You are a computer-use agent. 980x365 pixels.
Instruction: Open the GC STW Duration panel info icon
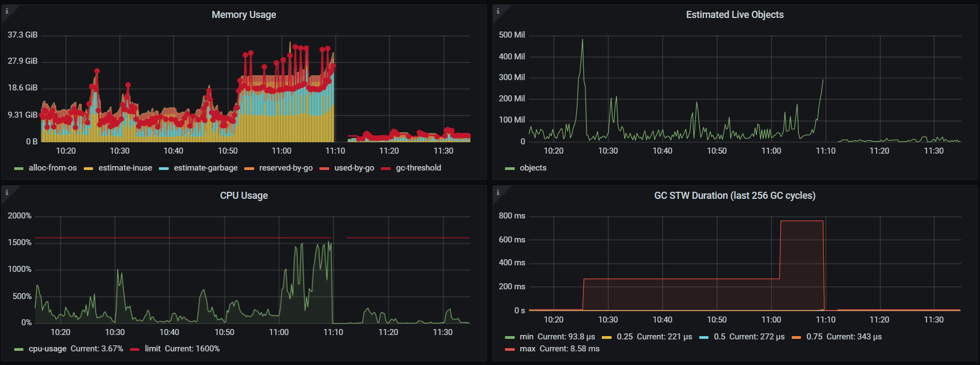pos(497,192)
